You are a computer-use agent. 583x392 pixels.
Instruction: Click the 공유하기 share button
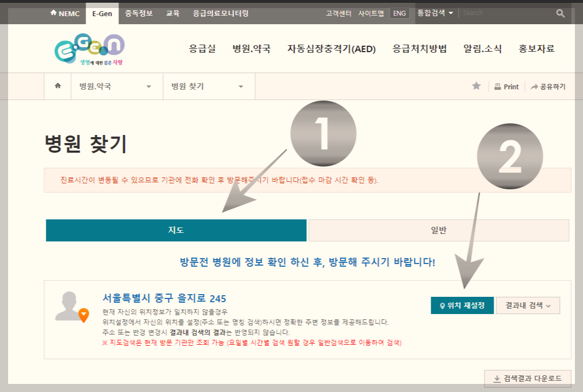[547, 87]
